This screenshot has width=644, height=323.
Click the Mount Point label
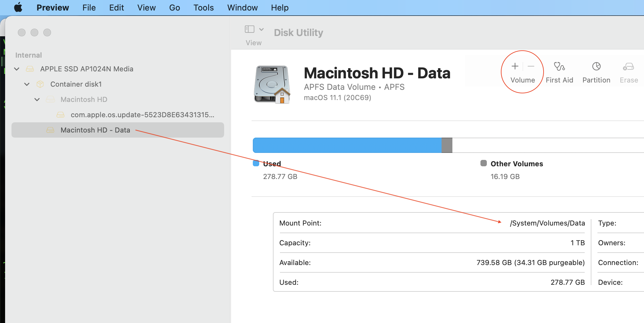tap(300, 223)
